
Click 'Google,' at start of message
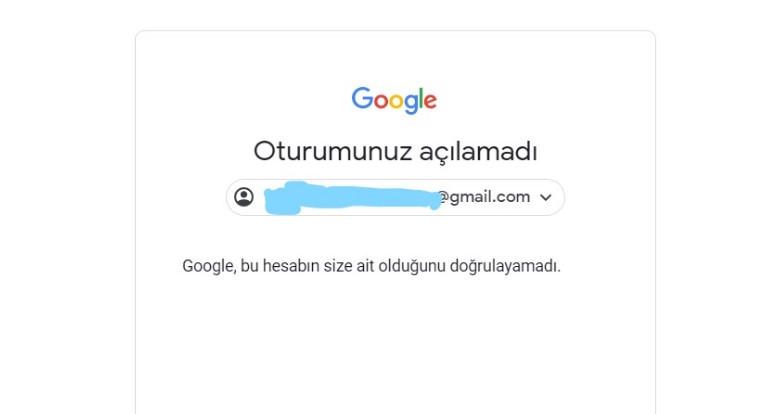209,266
